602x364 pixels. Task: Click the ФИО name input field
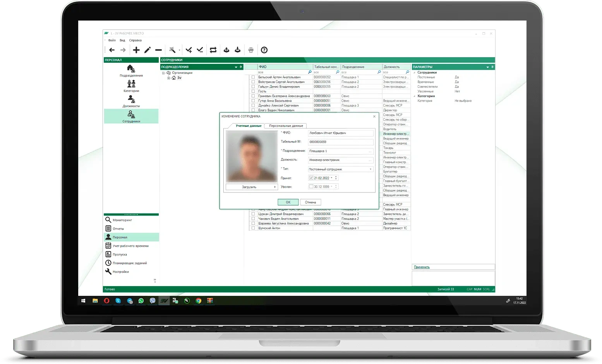pos(340,133)
